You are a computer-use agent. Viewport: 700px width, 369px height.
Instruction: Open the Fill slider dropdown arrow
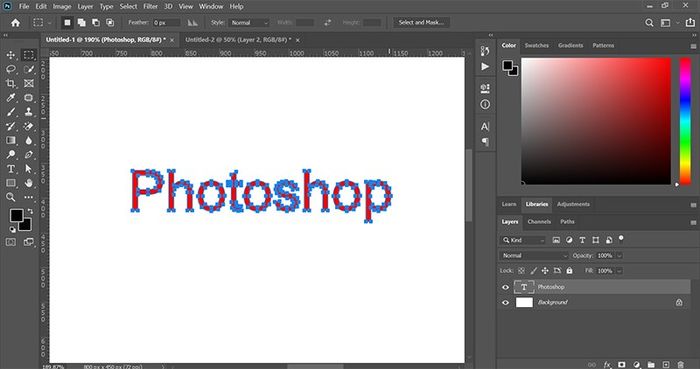(x=619, y=271)
